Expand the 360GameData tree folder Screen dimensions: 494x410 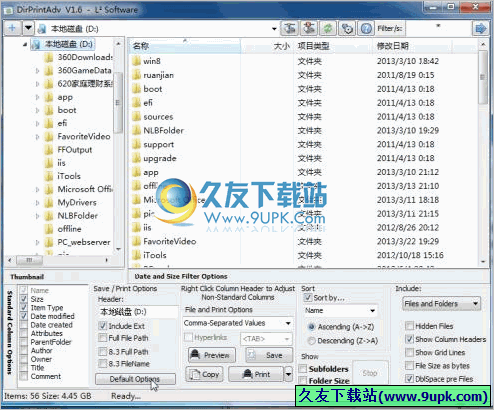pos(38,71)
